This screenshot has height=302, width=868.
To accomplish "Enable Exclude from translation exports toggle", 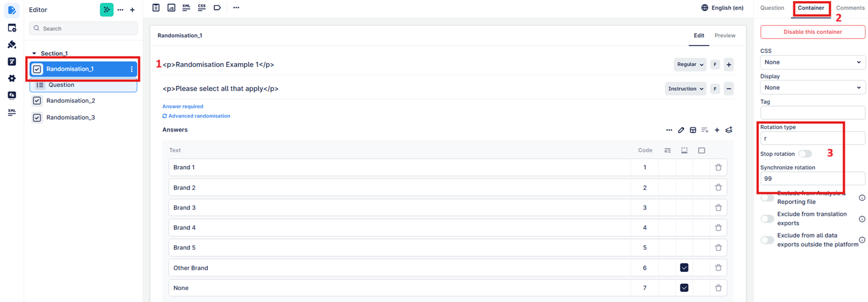I will (767, 219).
